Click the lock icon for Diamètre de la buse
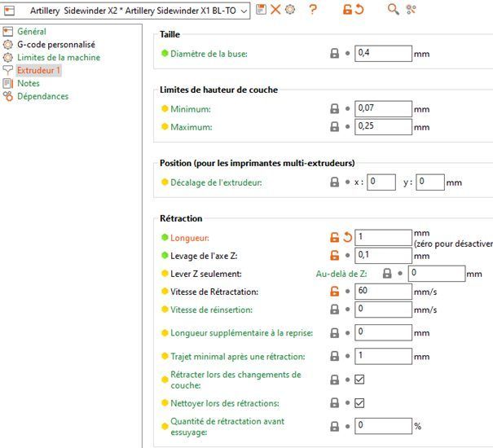Screen dimensions: 493x448 [335, 54]
